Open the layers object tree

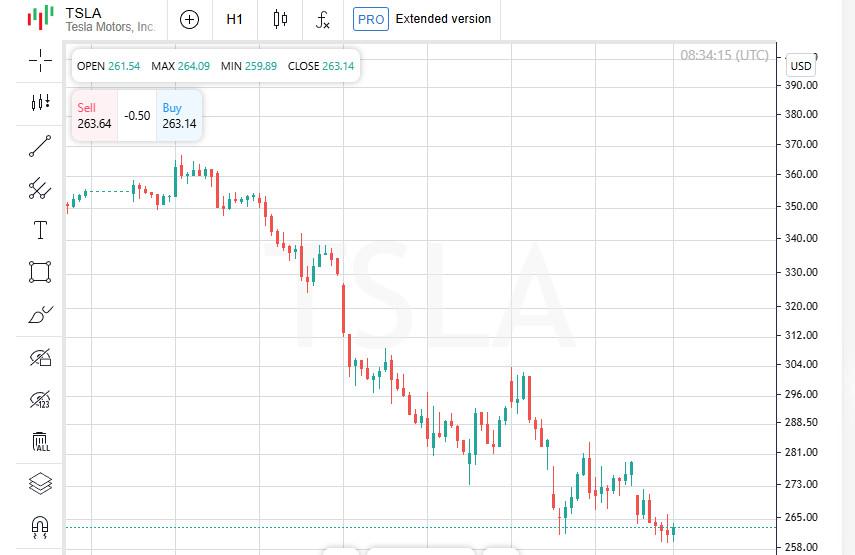point(40,484)
